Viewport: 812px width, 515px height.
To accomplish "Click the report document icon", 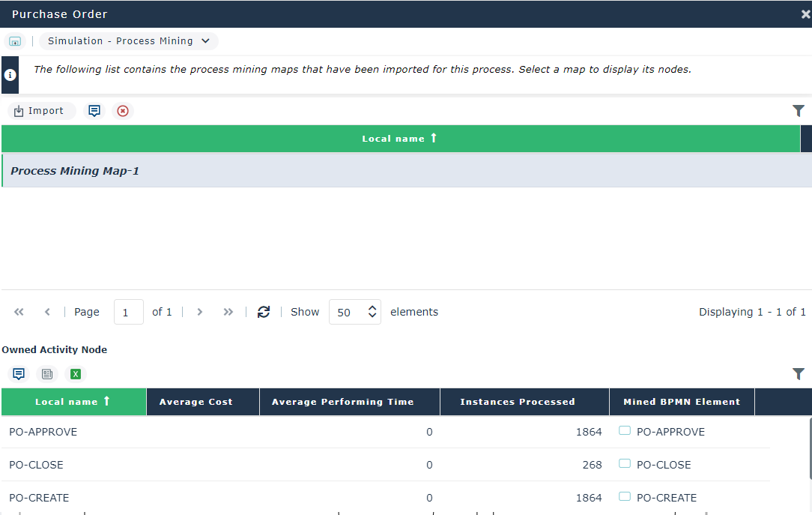I will [47, 374].
